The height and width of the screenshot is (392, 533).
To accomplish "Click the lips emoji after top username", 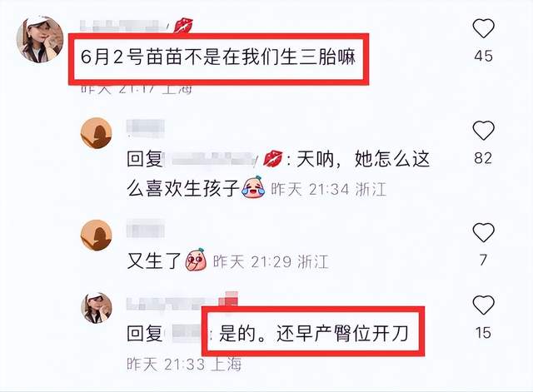I will pos(183,26).
